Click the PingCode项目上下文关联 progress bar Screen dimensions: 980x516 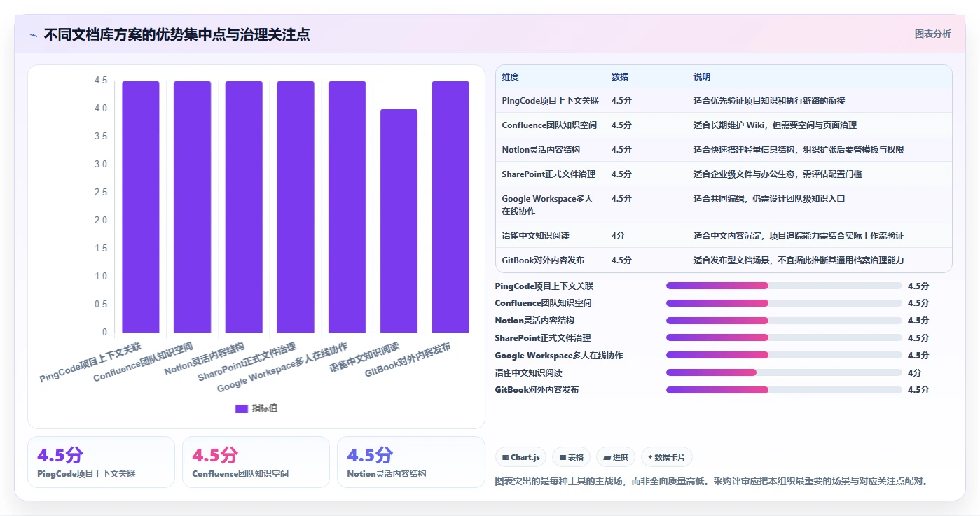[784, 286]
